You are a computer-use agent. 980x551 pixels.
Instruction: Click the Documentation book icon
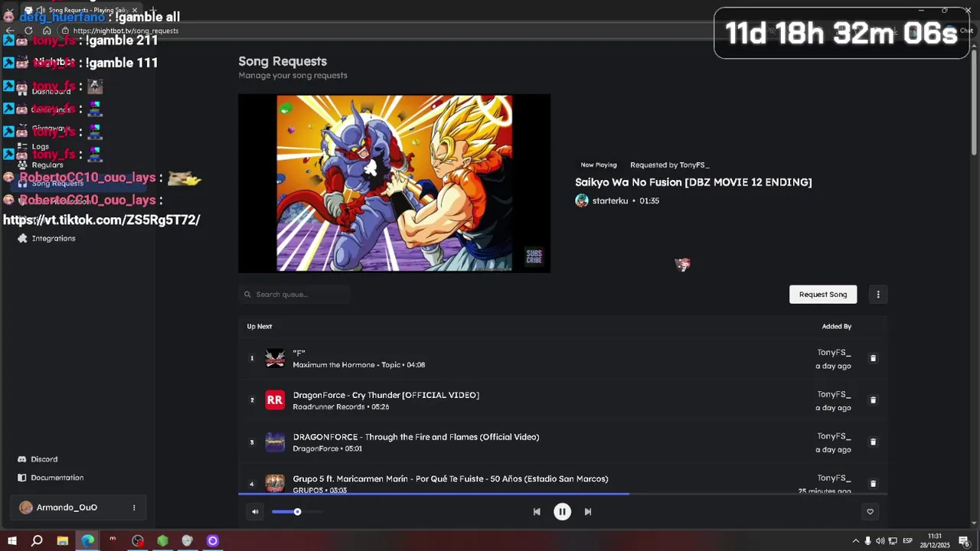(x=22, y=478)
